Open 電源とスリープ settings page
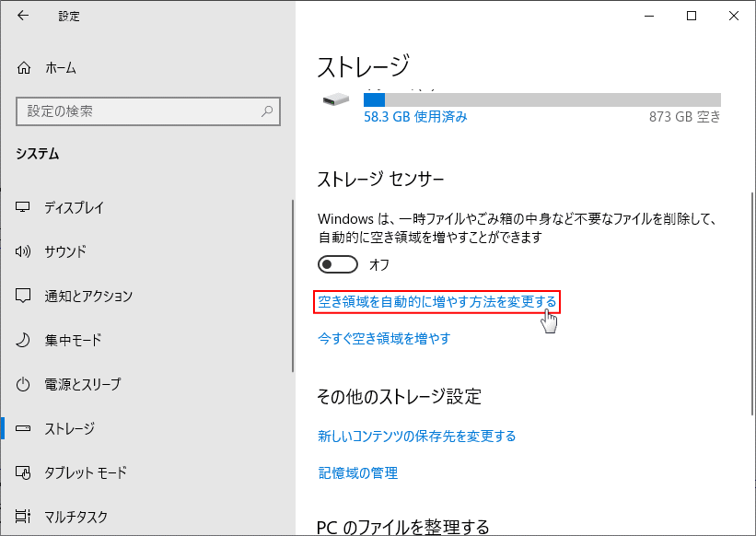Viewport: 756px width, 536px height. (83, 384)
